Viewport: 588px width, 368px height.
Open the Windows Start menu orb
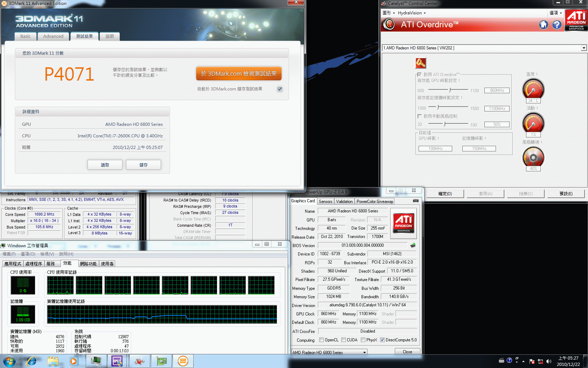click(9, 361)
